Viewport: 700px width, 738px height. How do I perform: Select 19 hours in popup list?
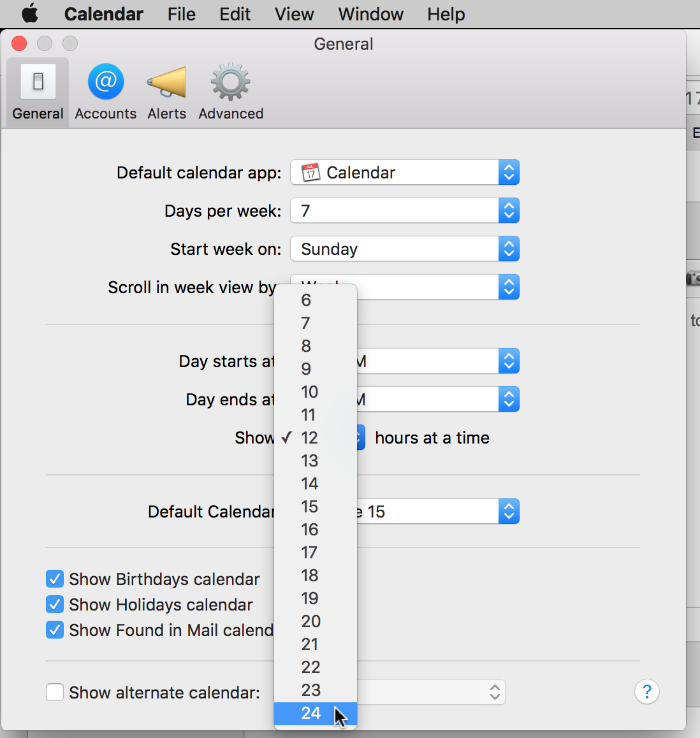(x=316, y=598)
